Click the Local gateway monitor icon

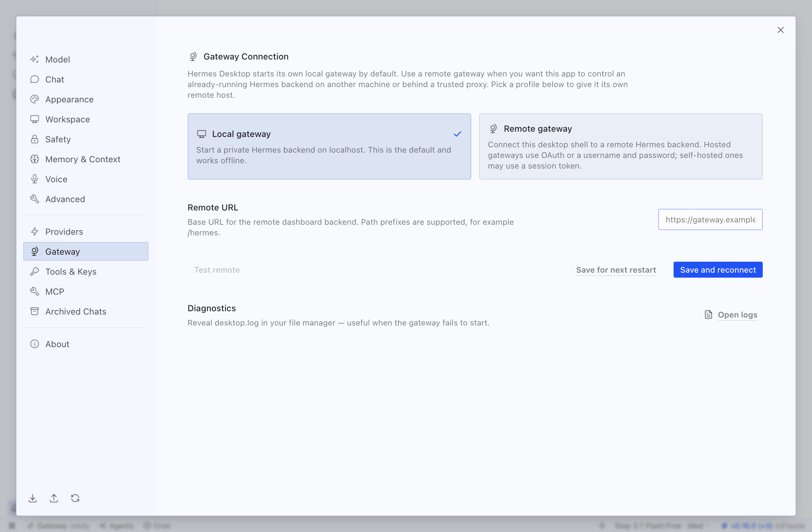click(x=202, y=134)
